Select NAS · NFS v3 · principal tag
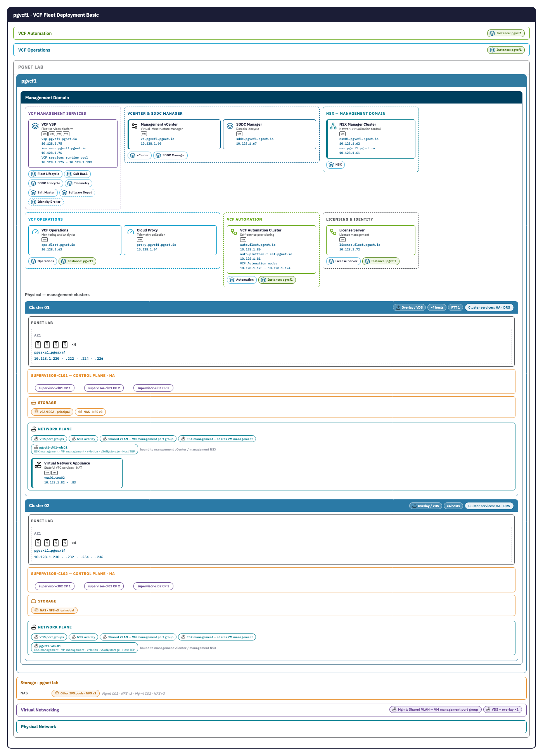This screenshot has width=543, height=756. [x=54, y=610]
